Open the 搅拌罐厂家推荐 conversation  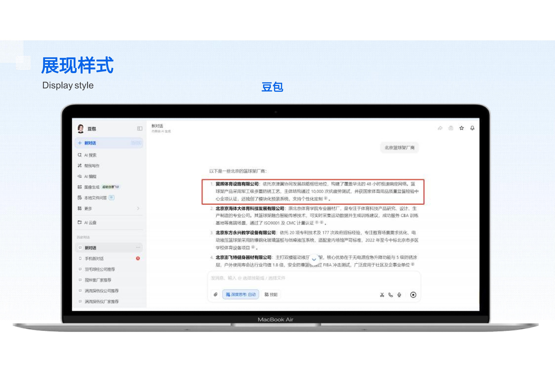coord(98,280)
